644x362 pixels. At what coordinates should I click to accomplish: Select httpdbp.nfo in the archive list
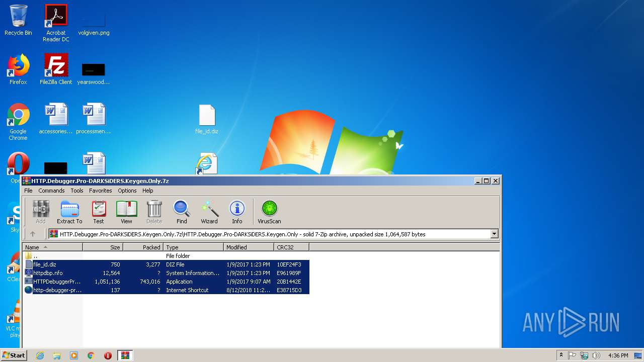tap(166, 273)
